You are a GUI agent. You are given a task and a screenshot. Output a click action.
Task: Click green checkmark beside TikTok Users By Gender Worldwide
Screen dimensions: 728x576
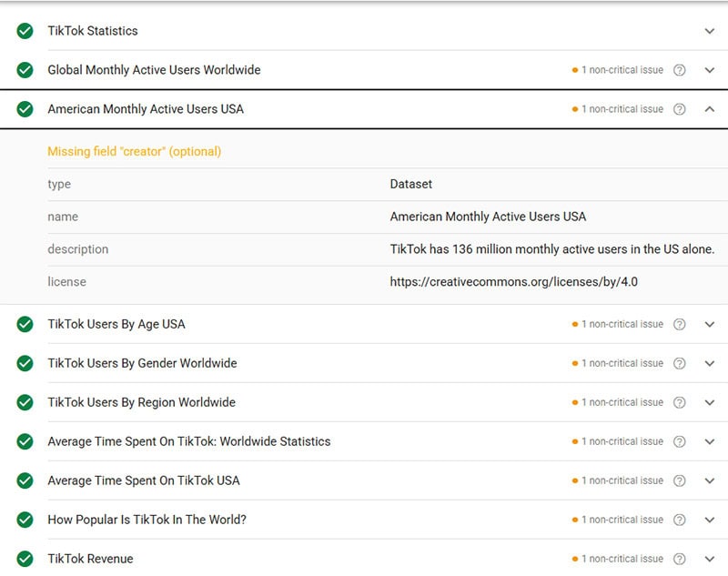click(x=25, y=363)
